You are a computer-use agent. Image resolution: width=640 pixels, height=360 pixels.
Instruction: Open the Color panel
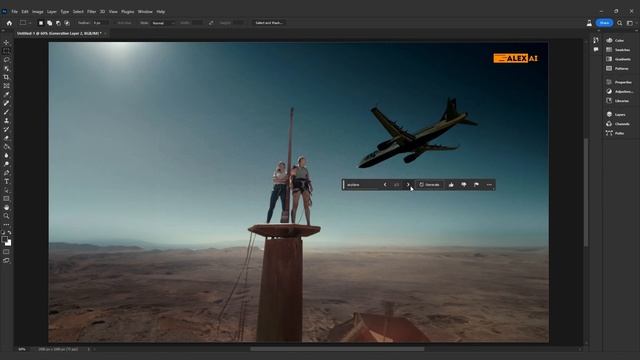coord(616,40)
